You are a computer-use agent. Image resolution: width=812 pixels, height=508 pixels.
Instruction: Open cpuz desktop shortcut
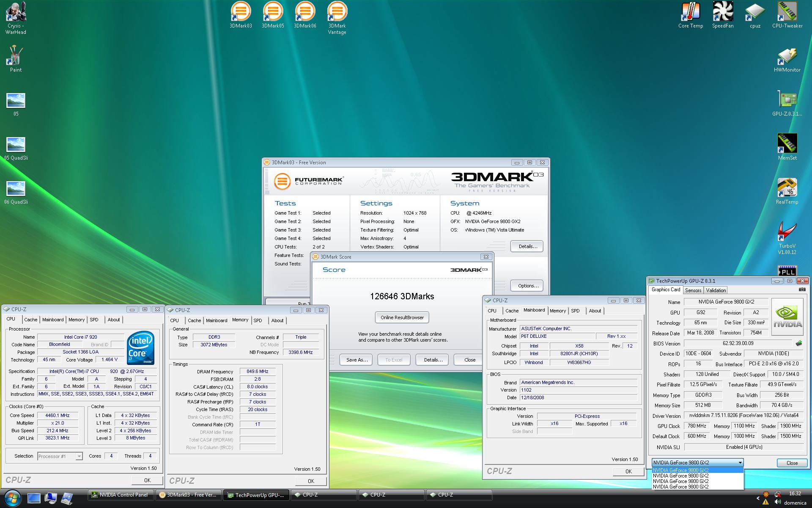click(x=755, y=15)
